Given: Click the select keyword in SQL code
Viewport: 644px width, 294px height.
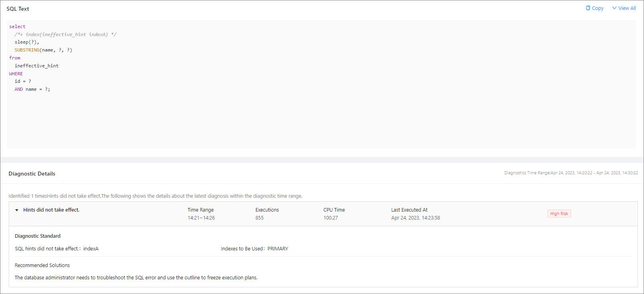Looking at the screenshot, I should pyautogui.click(x=17, y=27).
